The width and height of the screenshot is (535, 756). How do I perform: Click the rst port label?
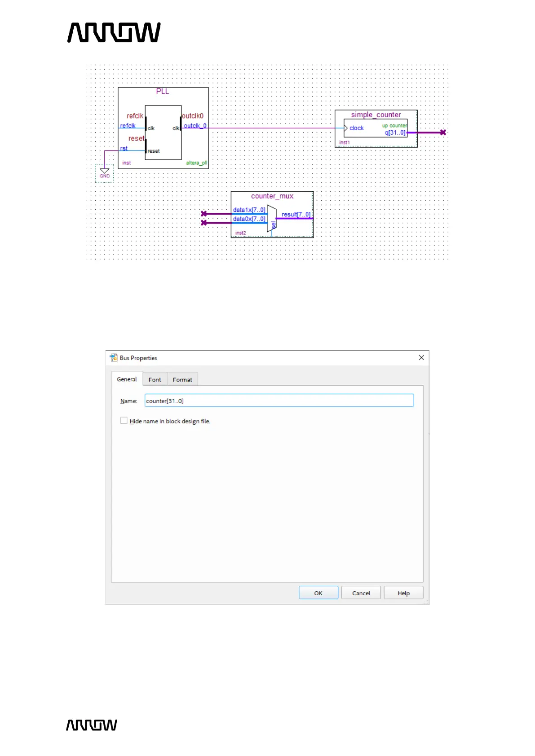tap(124, 148)
